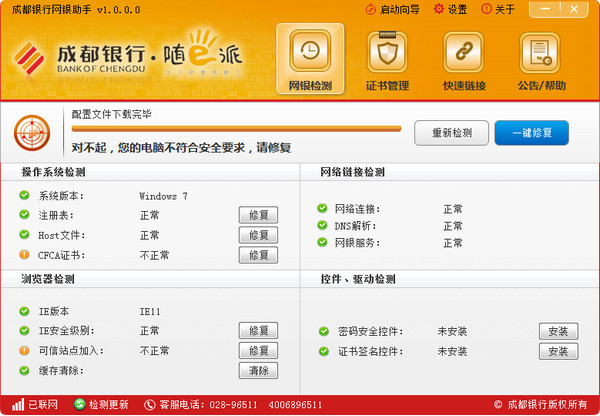This screenshot has width=600, height=416.
Task: Click the 对不起 security warning message
Action: [x=181, y=148]
